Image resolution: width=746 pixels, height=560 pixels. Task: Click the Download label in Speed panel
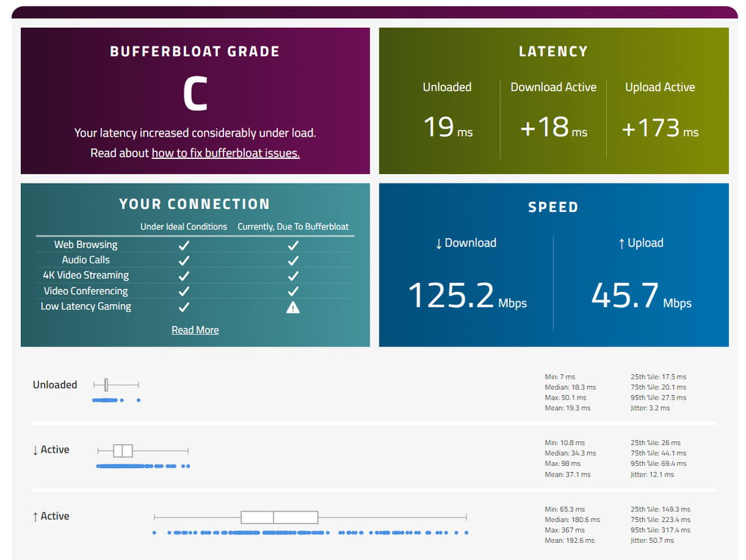point(466,243)
